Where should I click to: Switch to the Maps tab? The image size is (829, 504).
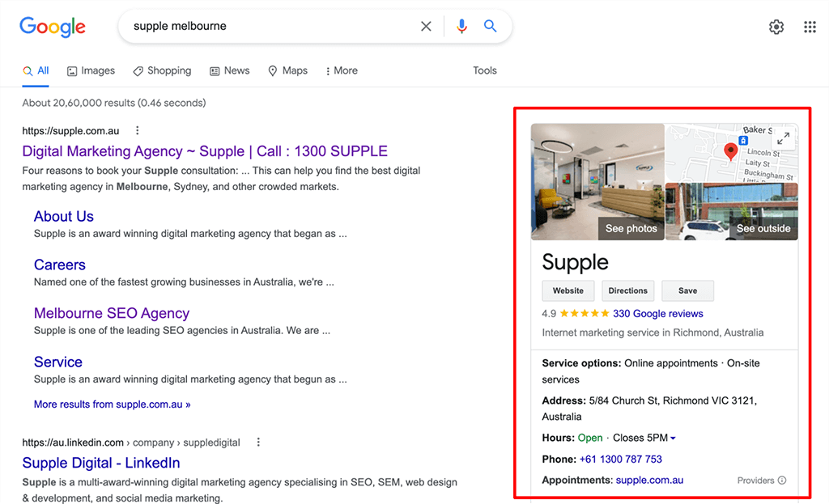(287, 71)
